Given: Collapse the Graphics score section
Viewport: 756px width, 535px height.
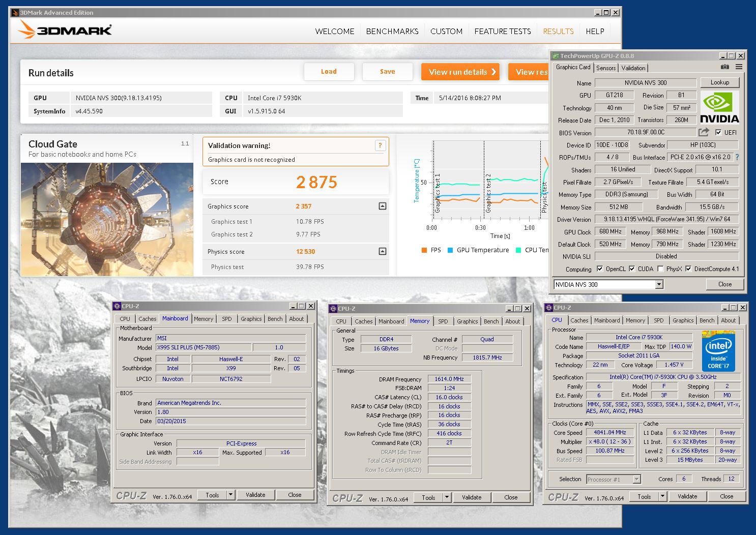Looking at the screenshot, I should 383,206.
